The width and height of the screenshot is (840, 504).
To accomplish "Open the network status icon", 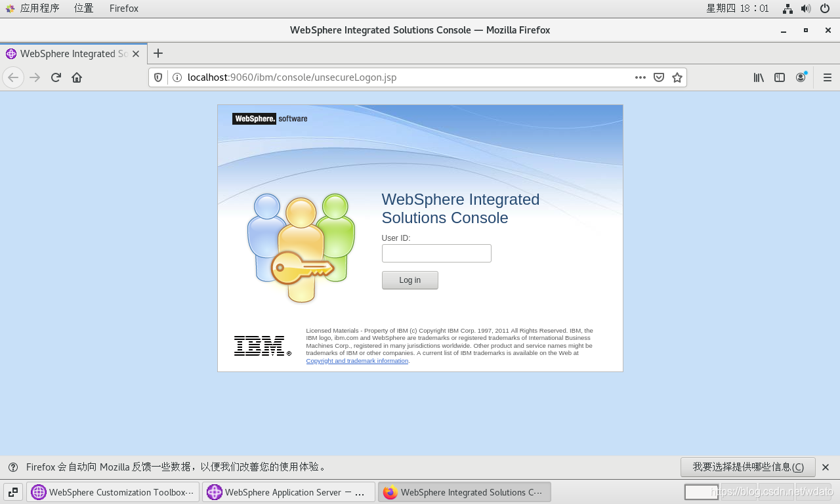I will 788,9.
